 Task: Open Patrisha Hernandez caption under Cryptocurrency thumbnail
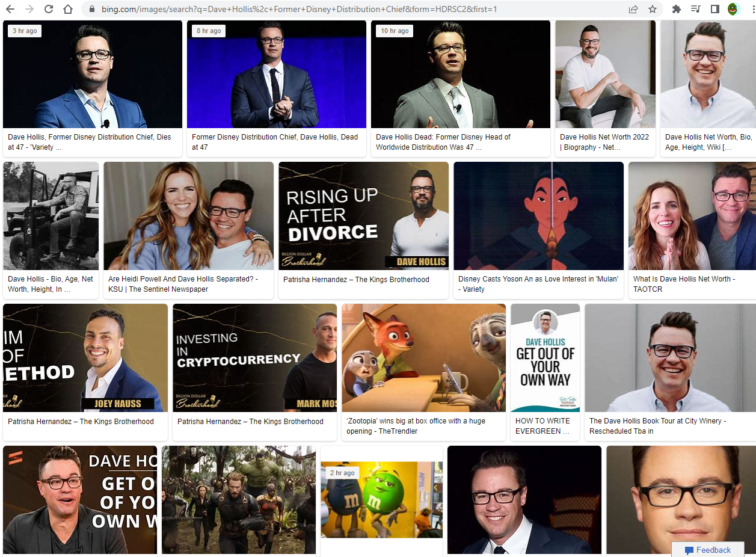click(250, 422)
